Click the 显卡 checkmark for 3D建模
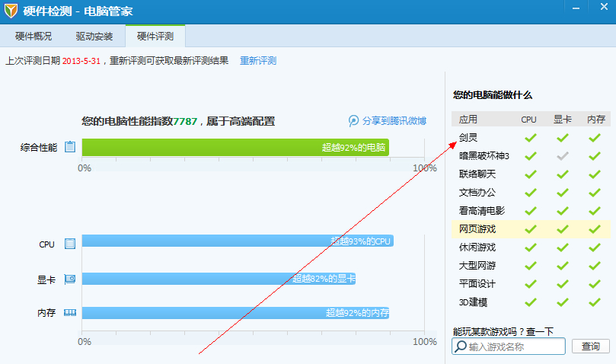 [563, 302]
